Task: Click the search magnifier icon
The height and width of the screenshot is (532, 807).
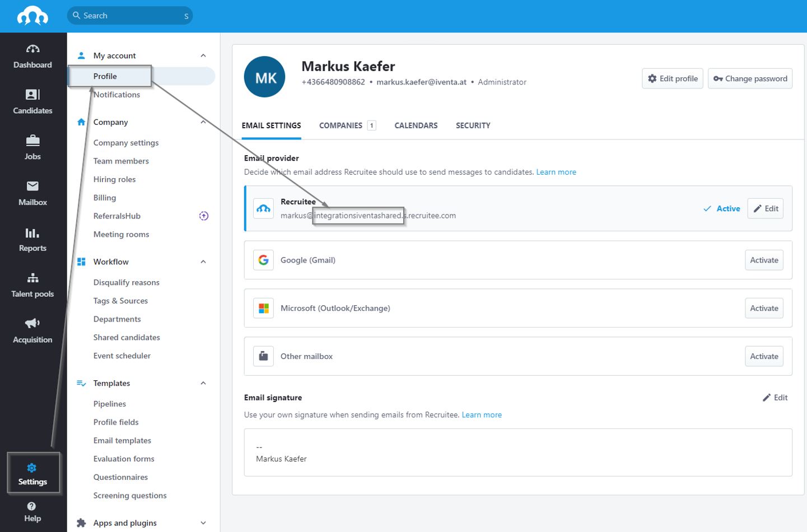Action: click(77, 15)
